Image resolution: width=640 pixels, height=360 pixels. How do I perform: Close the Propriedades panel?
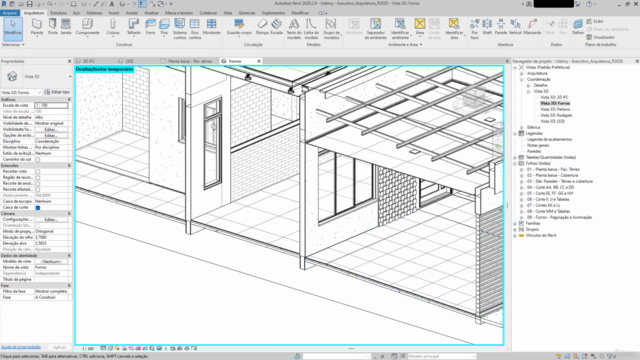click(x=69, y=61)
